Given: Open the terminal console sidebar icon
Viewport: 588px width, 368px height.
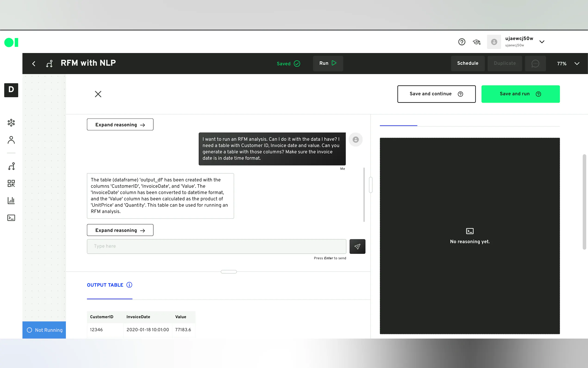Looking at the screenshot, I should coord(11,218).
